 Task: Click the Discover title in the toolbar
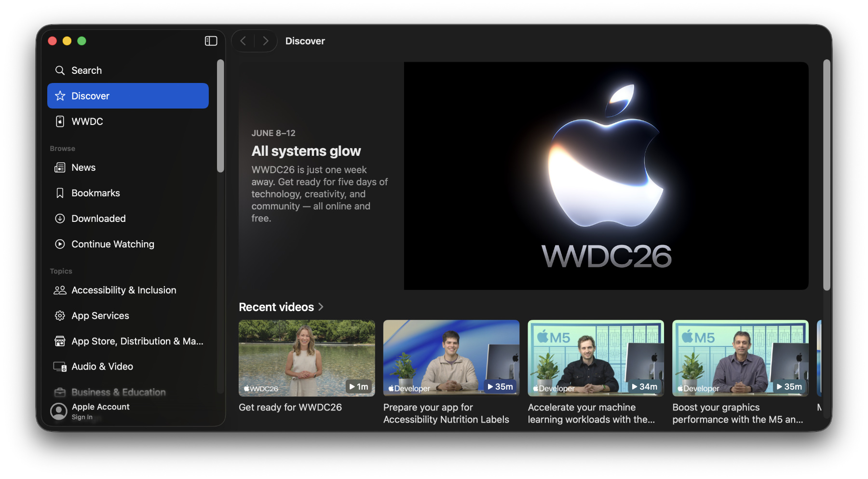tap(305, 41)
